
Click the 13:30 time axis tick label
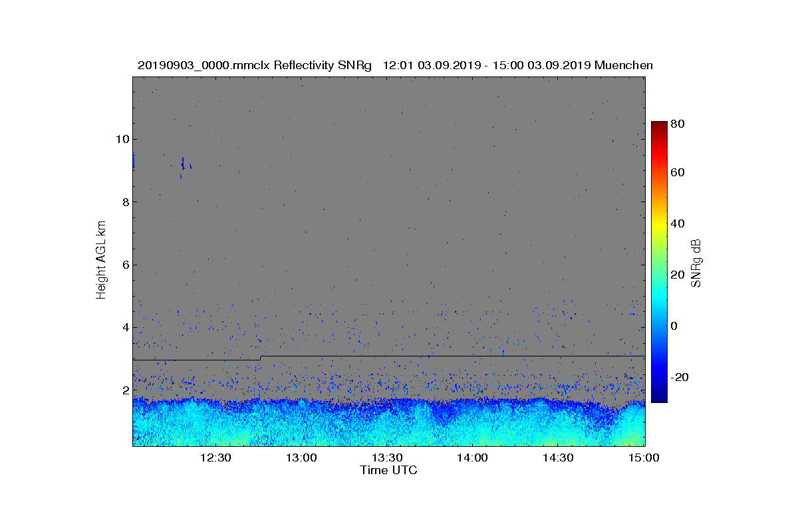(387, 458)
